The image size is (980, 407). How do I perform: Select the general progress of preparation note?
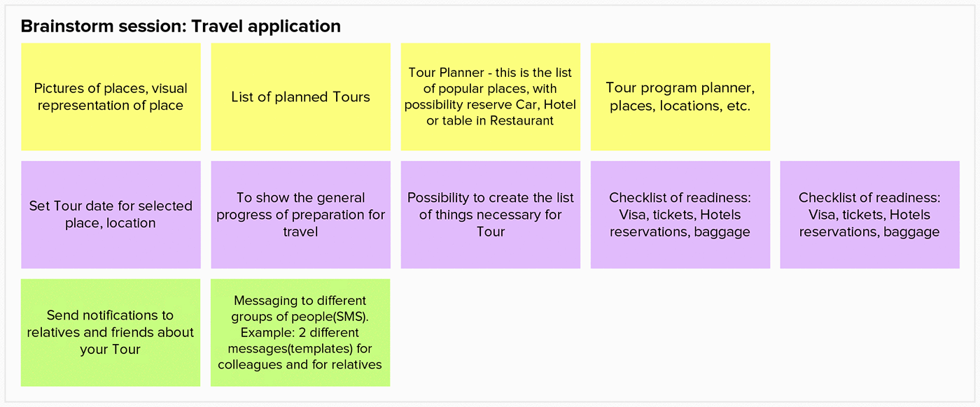click(x=300, y=215)
